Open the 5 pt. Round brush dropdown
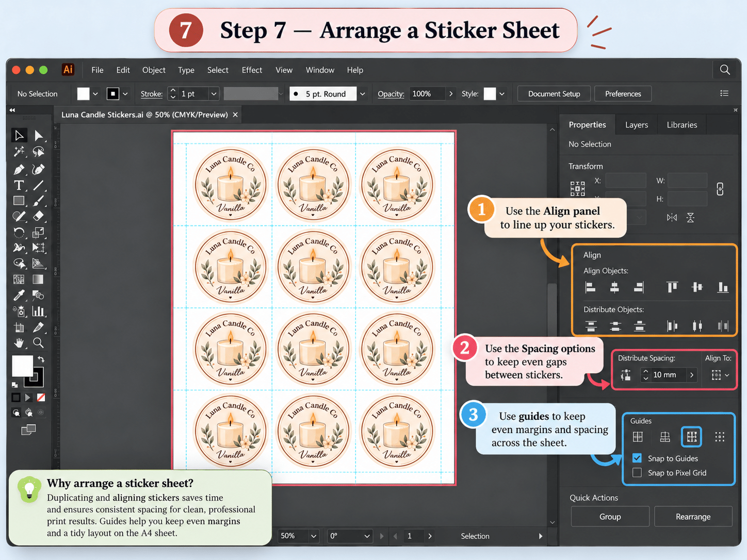 (x=363, y=94)
